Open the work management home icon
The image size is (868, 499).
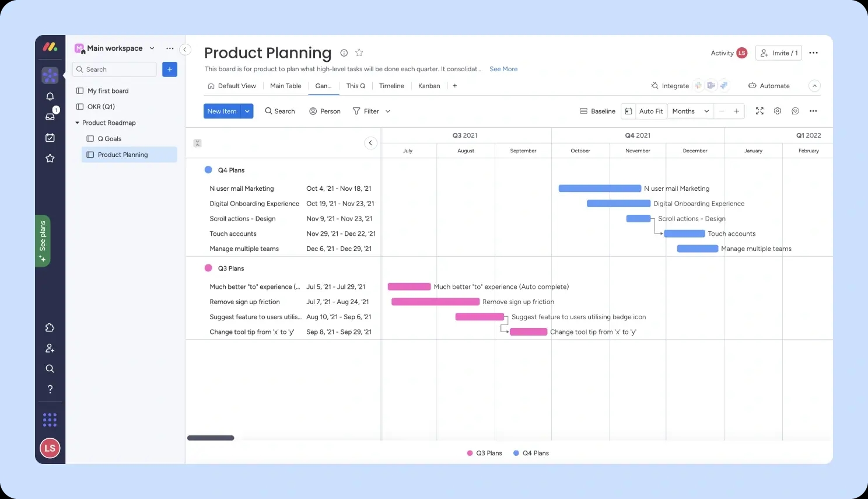[50, 75]
